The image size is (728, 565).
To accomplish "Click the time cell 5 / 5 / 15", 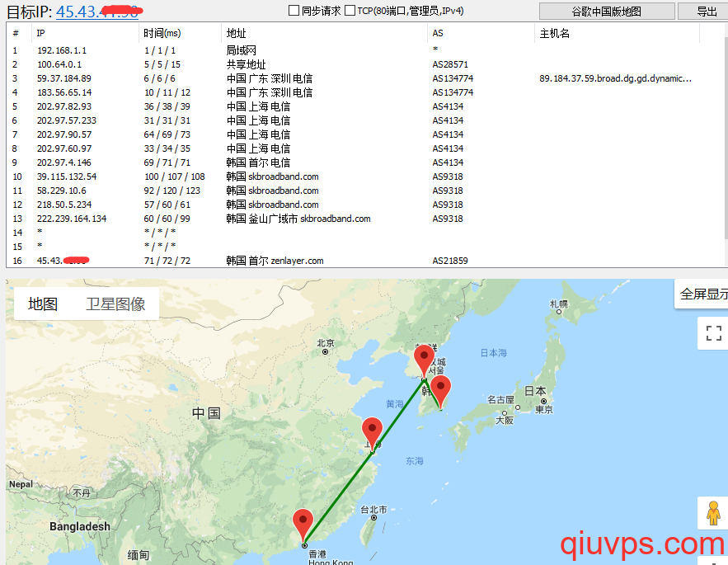I will click(162, 64).
